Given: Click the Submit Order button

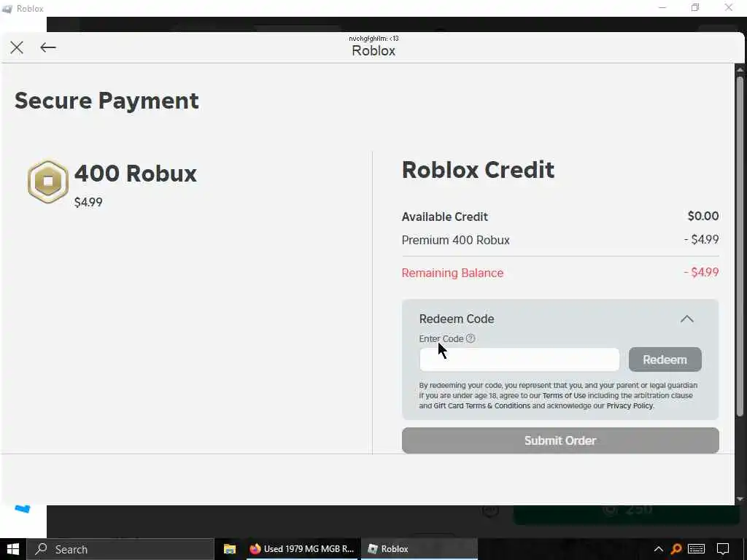Looking at the screenshot, I should 560,440.
